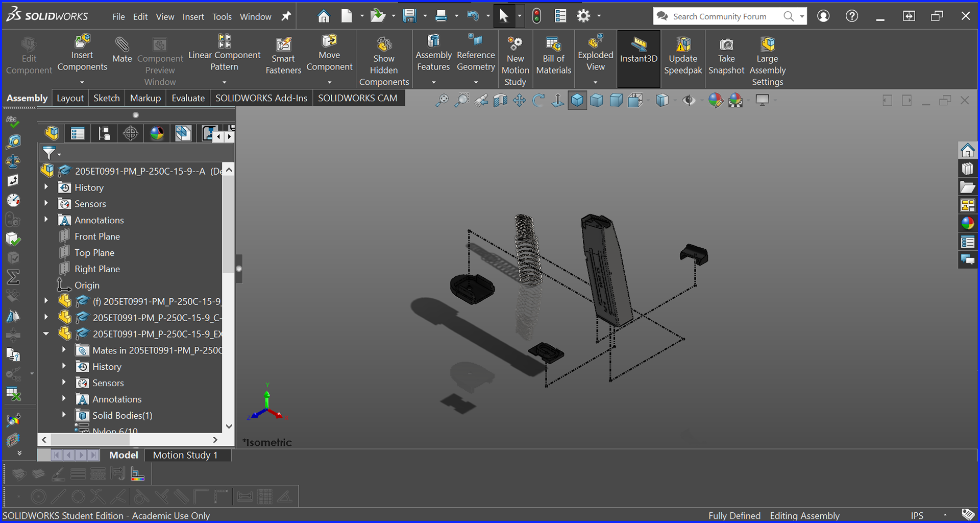Image resolution: width=980 pixels, height=523 pixels.
Task: Switch to SOLIDWORKS CAM tab
Action: [x=358, y=98]
